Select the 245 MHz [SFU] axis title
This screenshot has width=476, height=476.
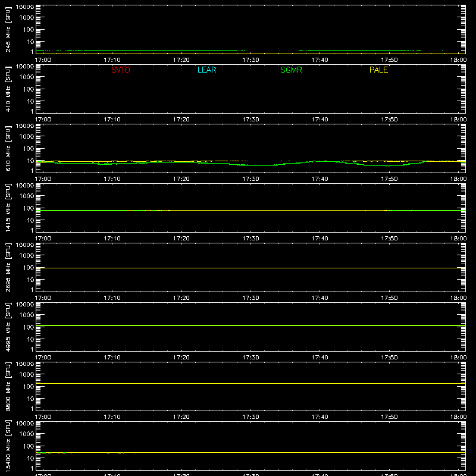coord(8,29)
